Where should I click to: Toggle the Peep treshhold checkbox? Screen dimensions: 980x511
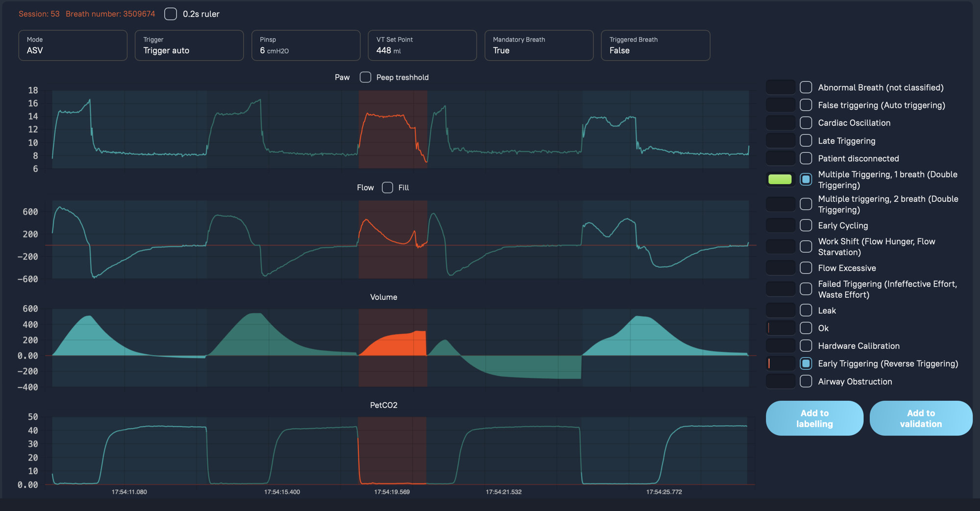pos(366,77)
